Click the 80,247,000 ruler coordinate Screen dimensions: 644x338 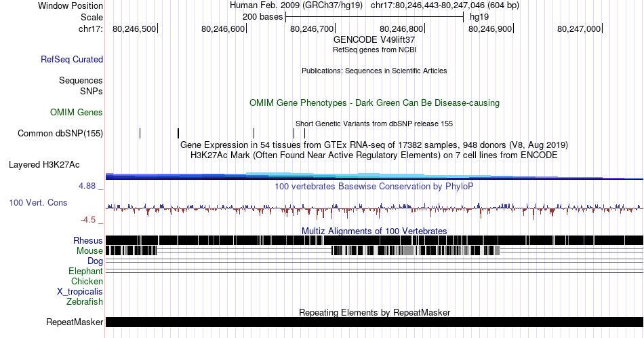(x=579, y=29)
